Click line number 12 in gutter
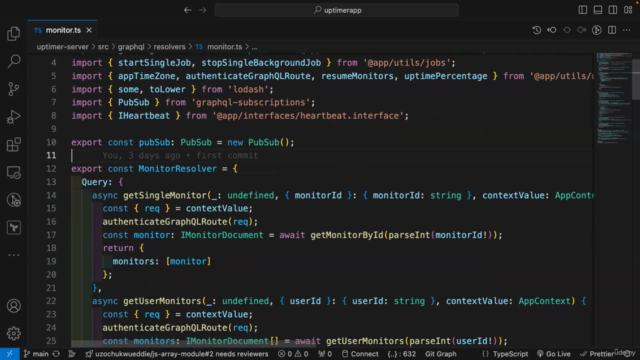The image size is (640, 360). click(x=51, y=169)
